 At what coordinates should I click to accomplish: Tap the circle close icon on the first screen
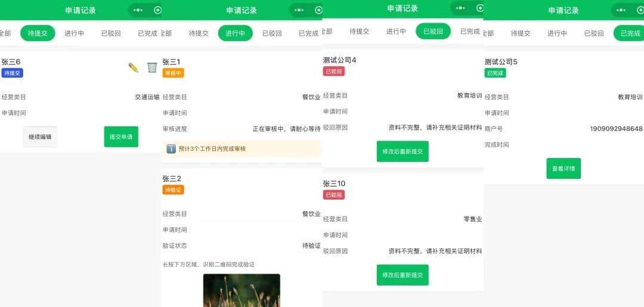click(157, 10)
